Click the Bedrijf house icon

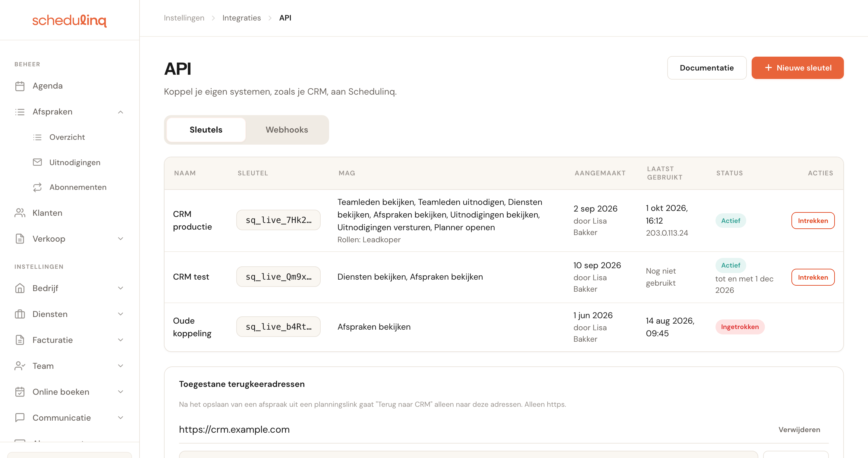pos(20,288)
